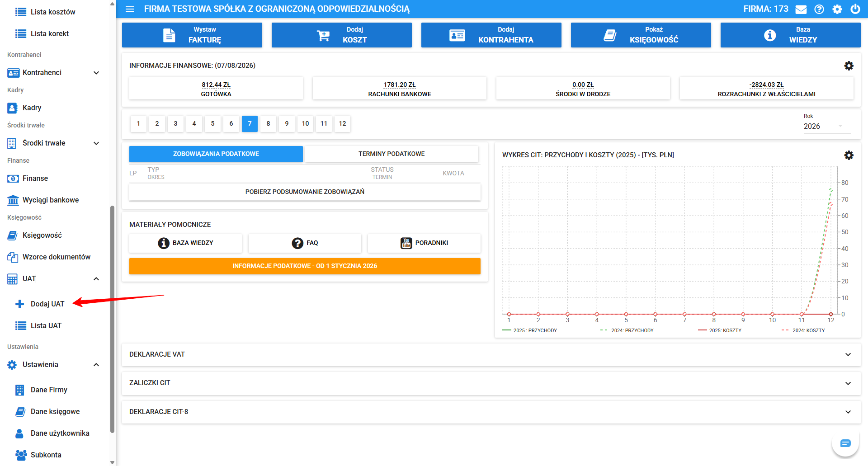Click the help question mark icon in header
Image resolution: width=868 pixels, height=466 pixels.
(819, 9)
